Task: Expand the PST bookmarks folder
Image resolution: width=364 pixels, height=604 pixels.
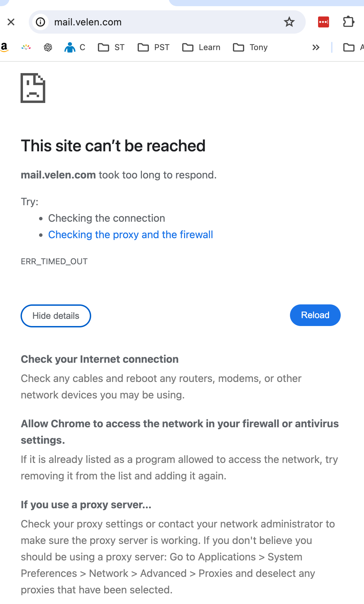Action: point(154,47)
